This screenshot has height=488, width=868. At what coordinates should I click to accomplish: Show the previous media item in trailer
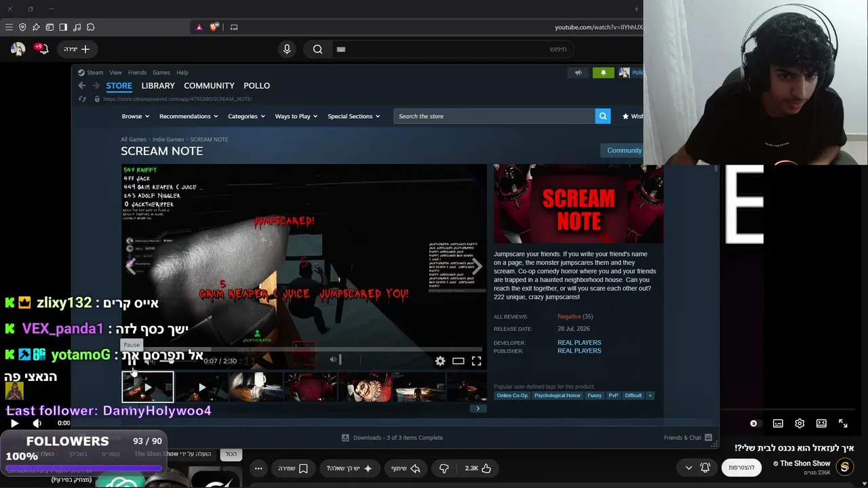point(131,266)
